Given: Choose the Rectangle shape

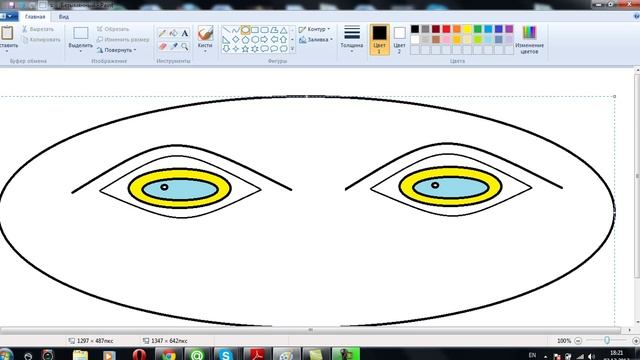Looking at the screenshot, I should (255, 30).
